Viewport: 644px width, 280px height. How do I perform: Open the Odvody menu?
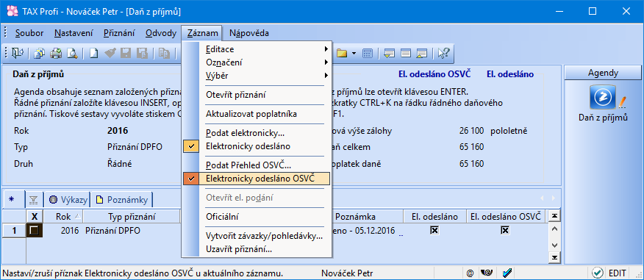point(161,33)
